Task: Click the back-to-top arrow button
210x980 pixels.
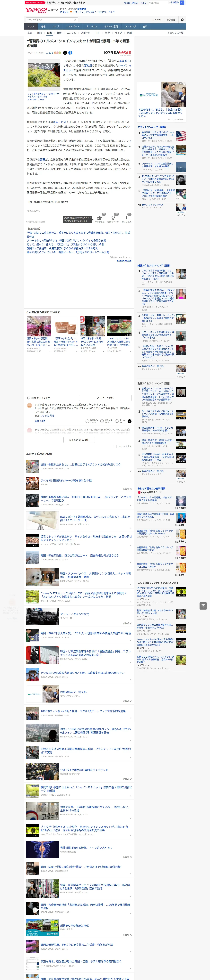Action: 203,606
